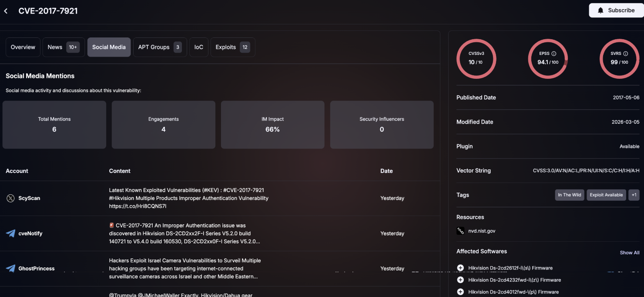Open the APT Groups tab
The image size is (644, 297).
click(x=160, y=47)
